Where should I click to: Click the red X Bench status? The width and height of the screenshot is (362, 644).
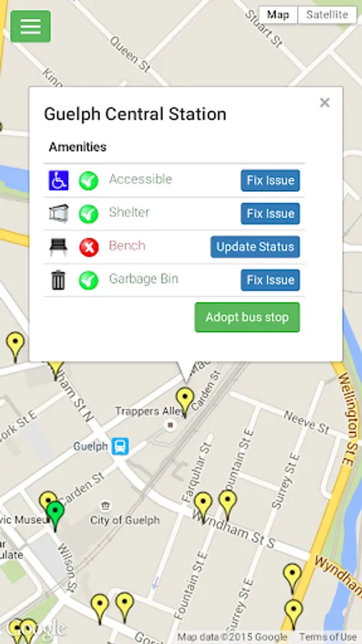click(89, 248)
